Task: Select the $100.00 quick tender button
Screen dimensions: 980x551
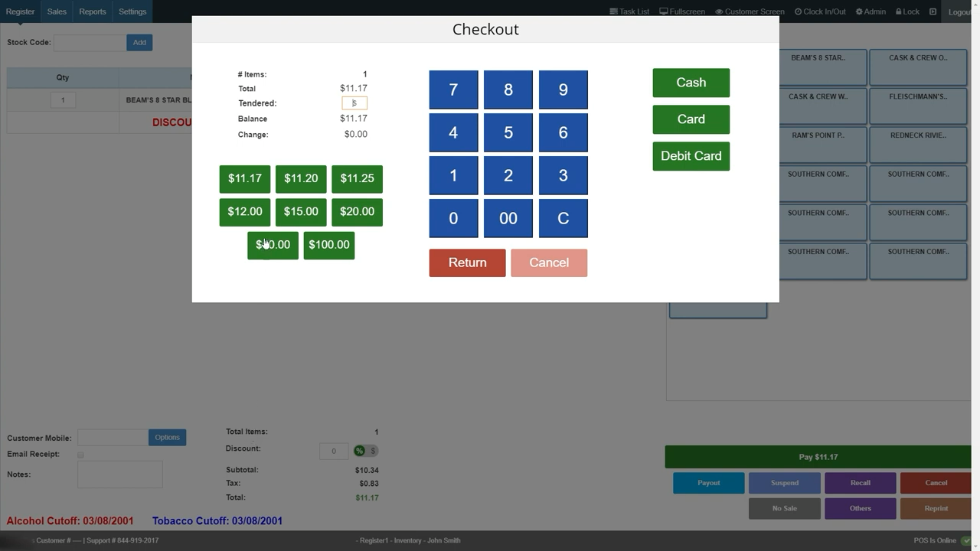Action: click(x=329, y=245)
